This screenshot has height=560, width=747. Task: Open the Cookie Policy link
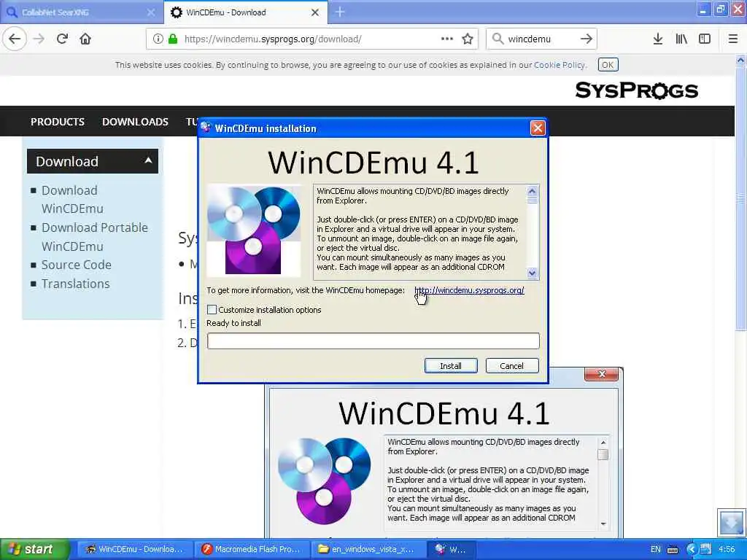pos(560,65)
